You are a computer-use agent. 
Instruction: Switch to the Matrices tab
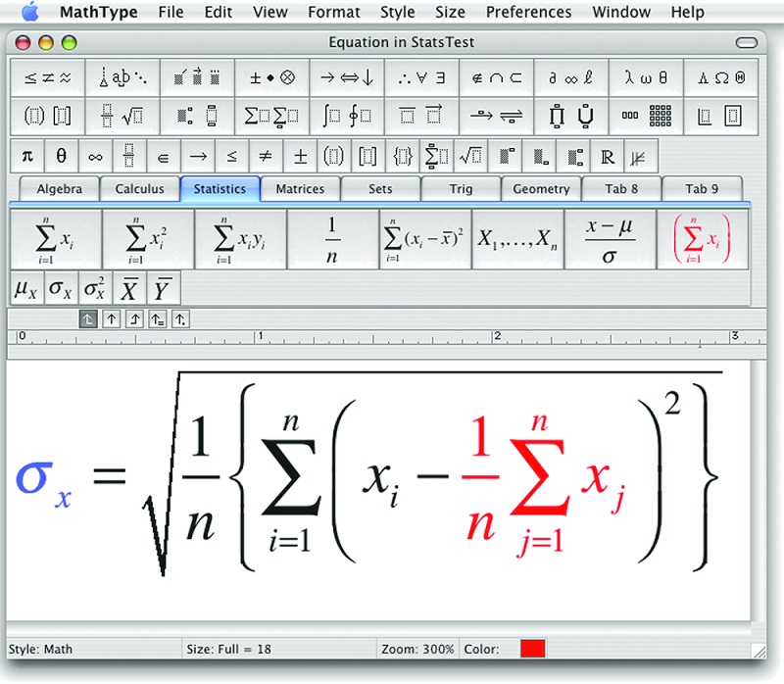point(300,189)
